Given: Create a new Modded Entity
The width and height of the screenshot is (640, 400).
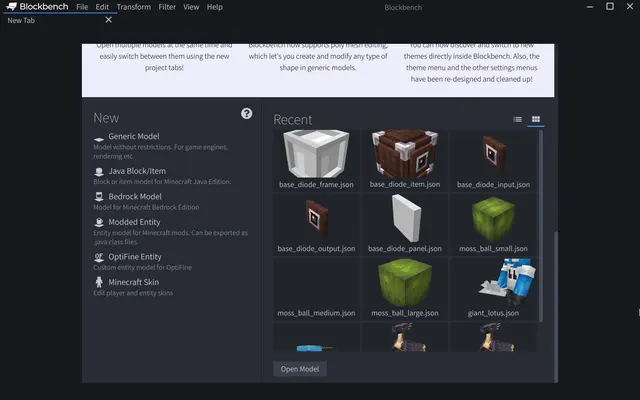Looking at the screenshot, I should coord(134,222).
